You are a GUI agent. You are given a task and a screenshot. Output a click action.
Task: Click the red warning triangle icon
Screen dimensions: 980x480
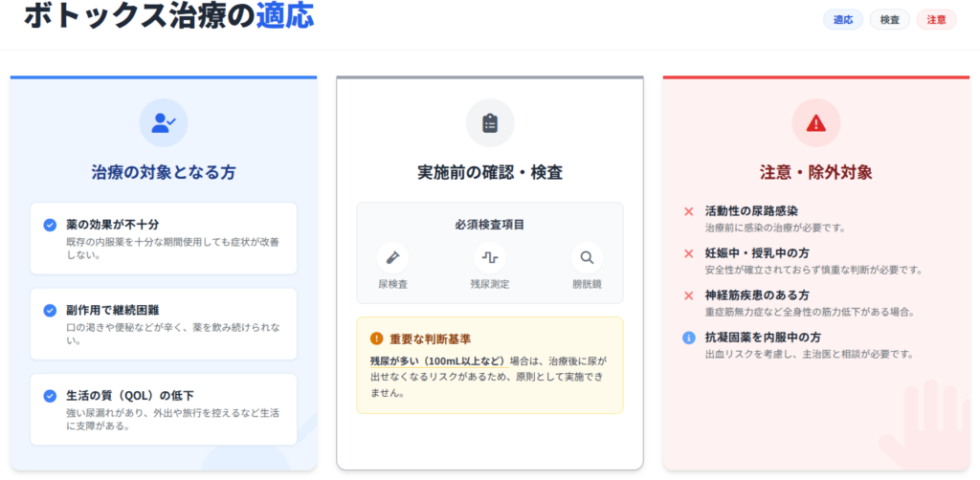tap(815, 122)
